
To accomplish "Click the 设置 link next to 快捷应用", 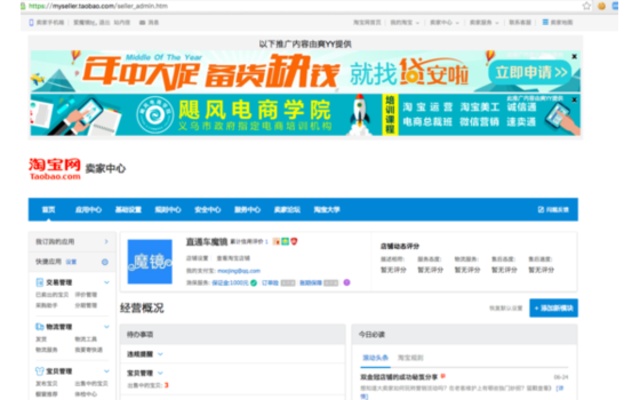I will (71, 262).
